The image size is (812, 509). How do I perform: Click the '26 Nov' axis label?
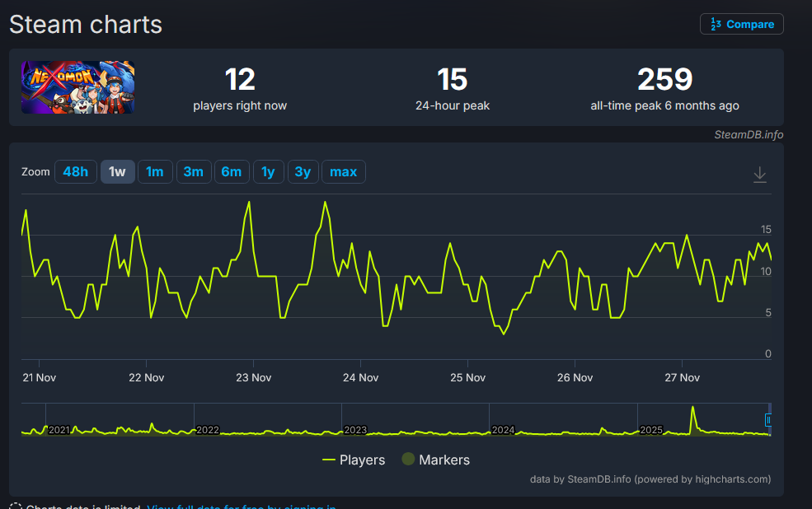coord(575,377)
